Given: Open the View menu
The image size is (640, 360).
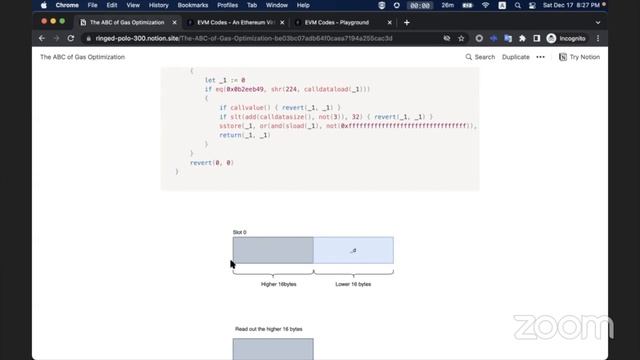Looking at the screenshot, I should (x=133, y=5).
